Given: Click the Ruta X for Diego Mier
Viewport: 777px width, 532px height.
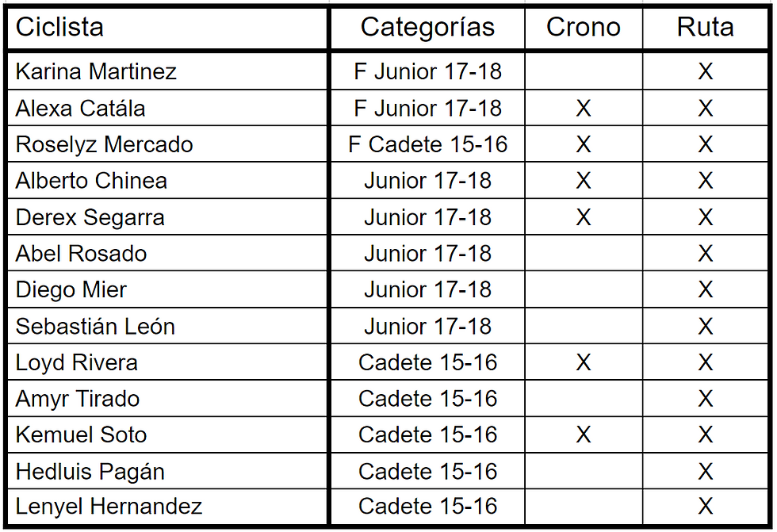Looking at the screenshot, I should tap(705, 291).
